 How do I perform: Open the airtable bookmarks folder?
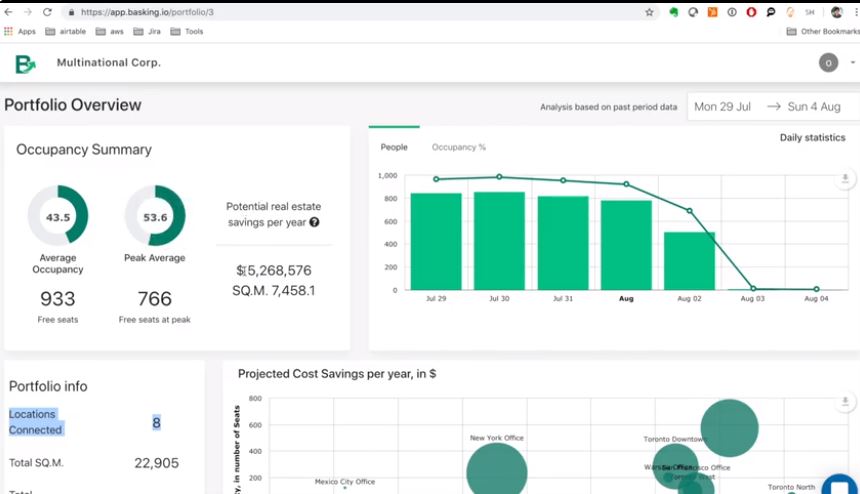tap(66, 32)
